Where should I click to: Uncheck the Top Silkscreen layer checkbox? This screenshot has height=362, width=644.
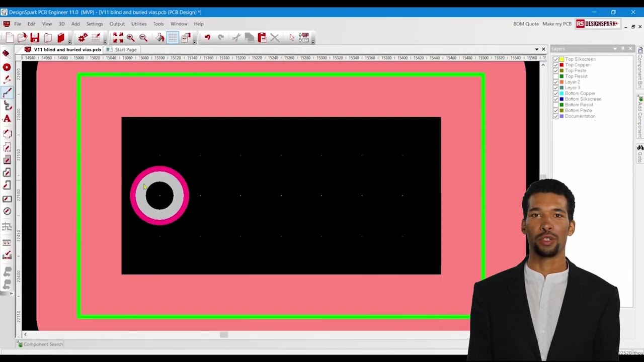(556, 59)
